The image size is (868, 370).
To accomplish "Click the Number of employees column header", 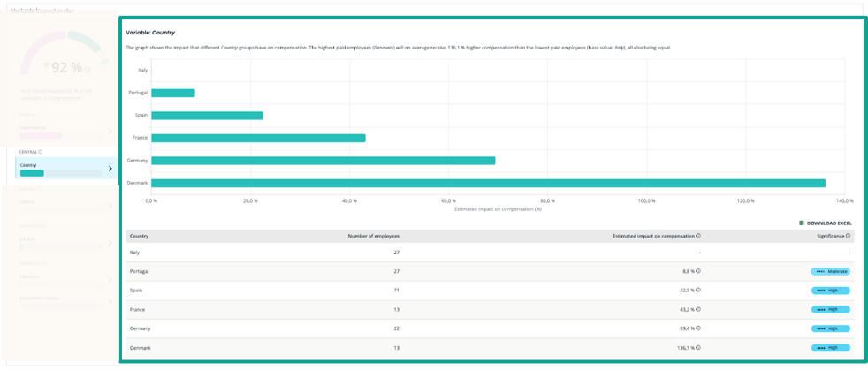I will tap(373, 236).
